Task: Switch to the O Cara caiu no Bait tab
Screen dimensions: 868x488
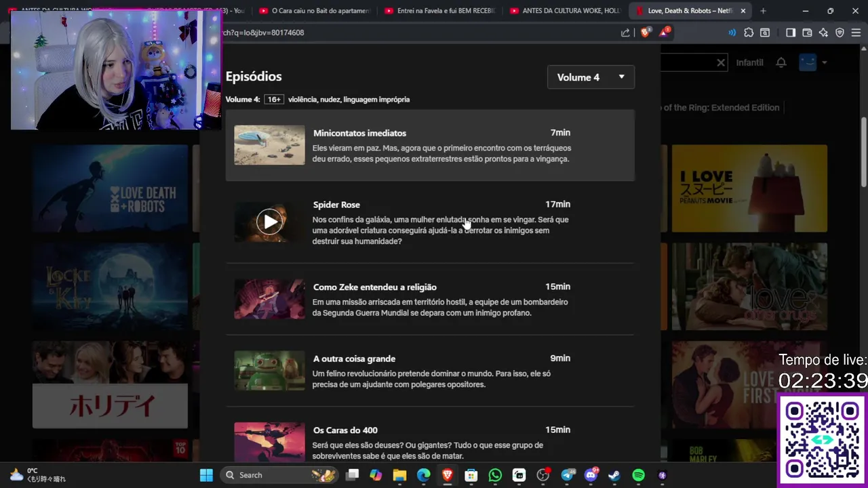Action: (314, 11)
